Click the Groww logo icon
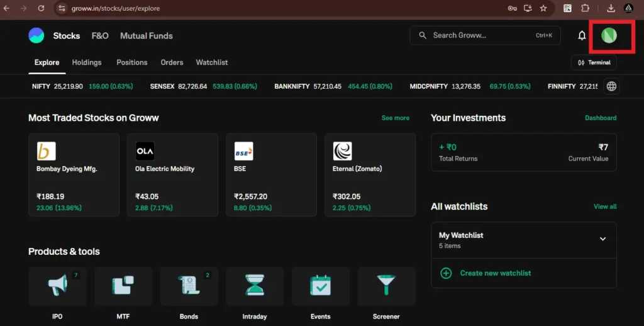 pos(36,35)
